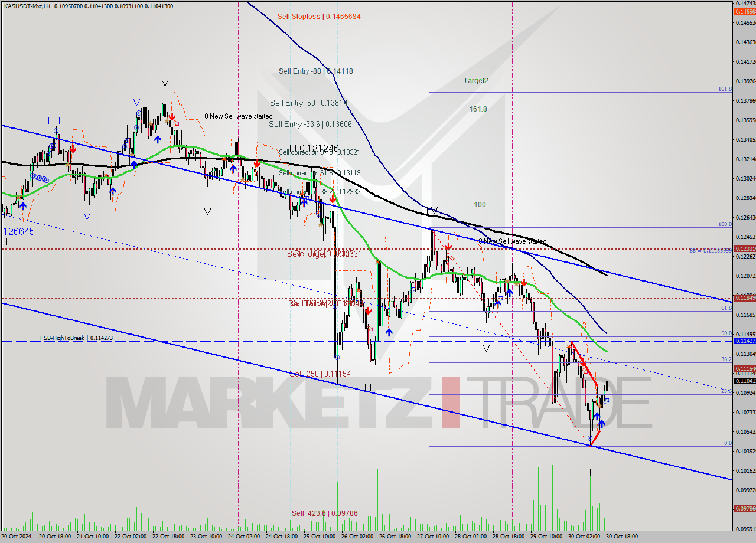The width and height of the screenshot is (756, 543).
Task: Click the orange 0.14656 price tag
Action: [x=744, y=11]
